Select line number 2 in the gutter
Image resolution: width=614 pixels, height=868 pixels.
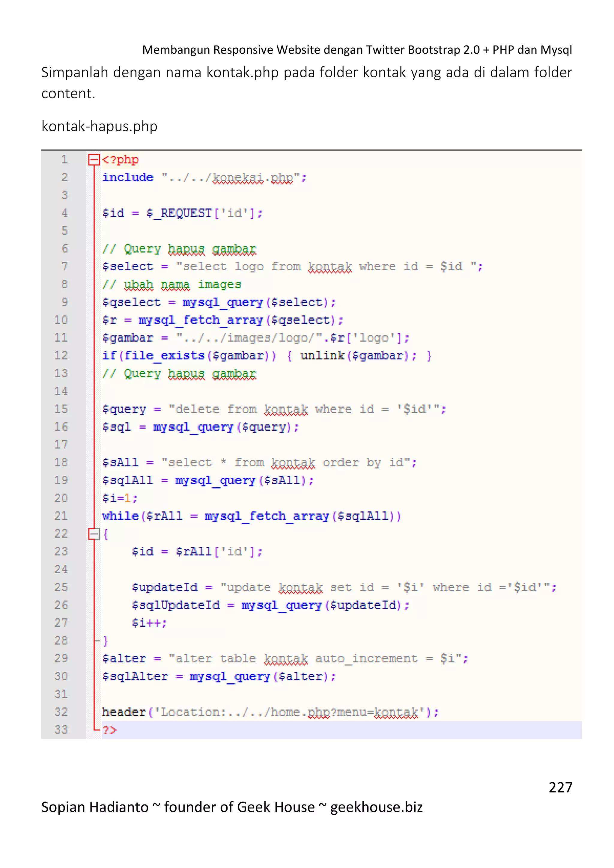point(65,177)
